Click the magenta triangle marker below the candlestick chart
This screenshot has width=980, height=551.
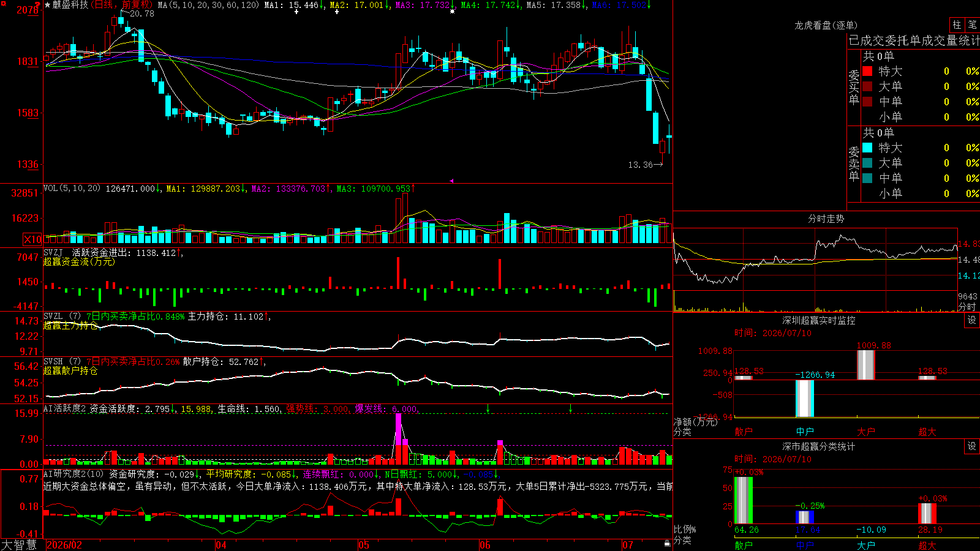[x=451, y=181]
